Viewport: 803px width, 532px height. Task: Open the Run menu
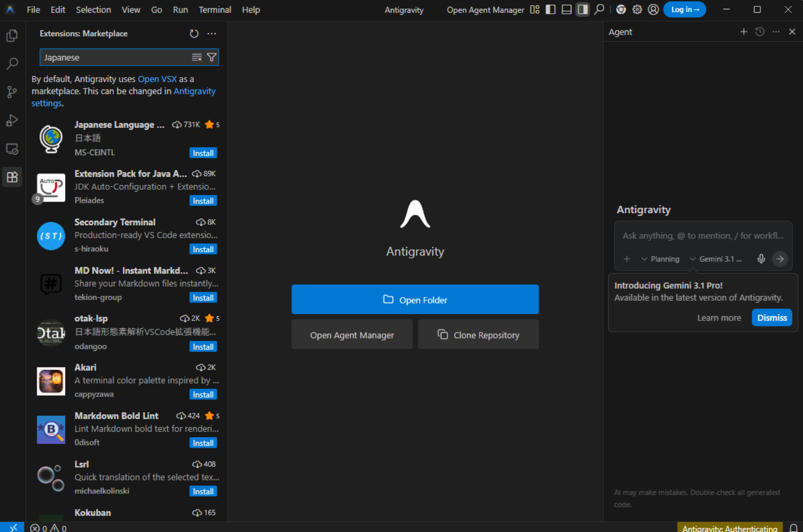click(x=180, y=10)
